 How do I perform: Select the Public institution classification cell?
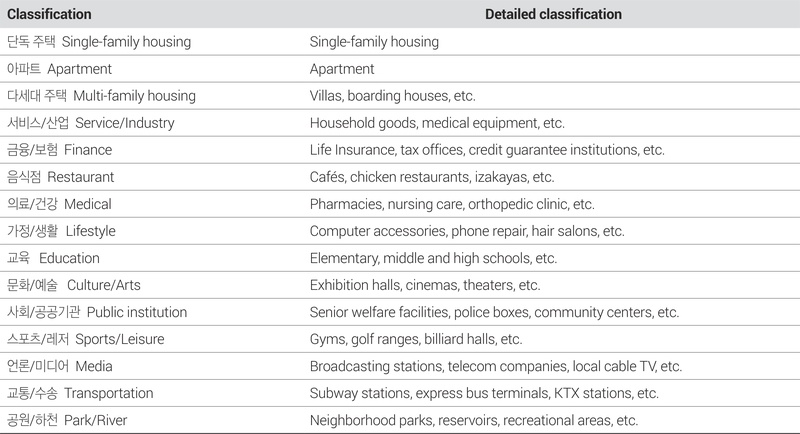tap(97, 312)
